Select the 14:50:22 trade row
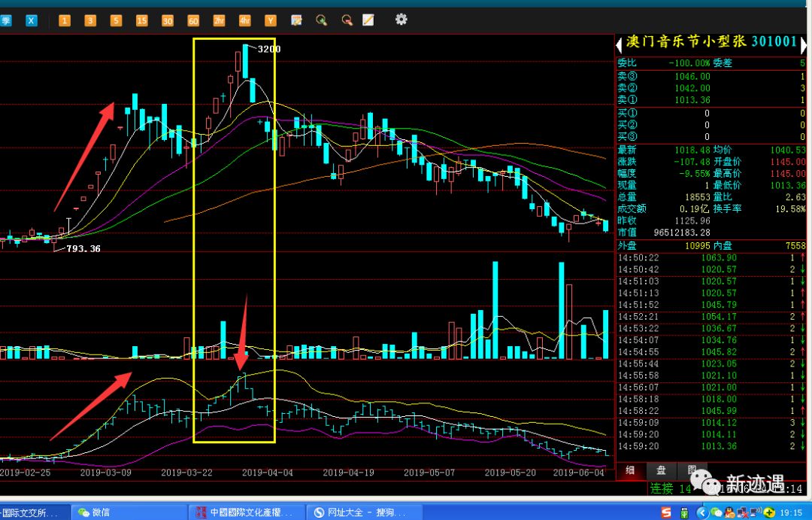Viewport: 812px width, 520px height. pos(711,257)
